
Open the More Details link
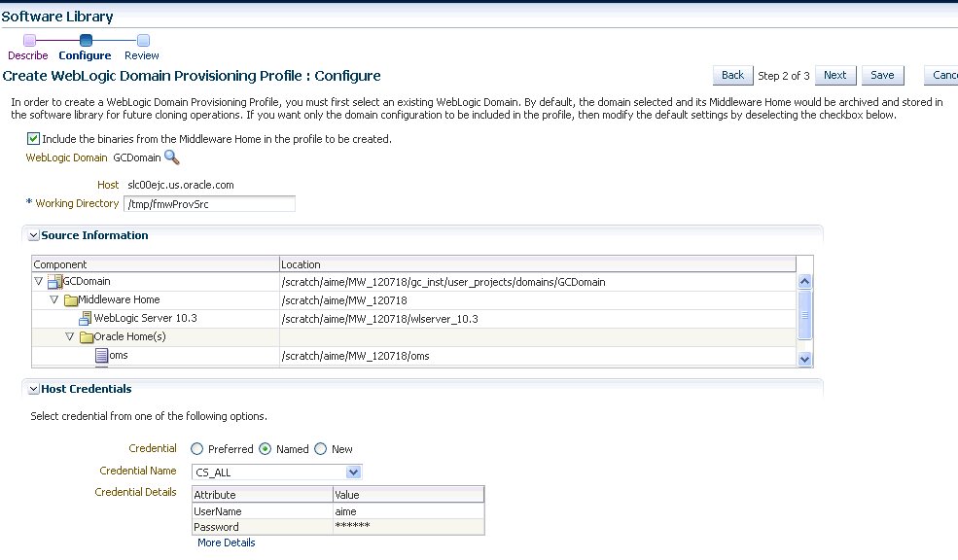226,542
